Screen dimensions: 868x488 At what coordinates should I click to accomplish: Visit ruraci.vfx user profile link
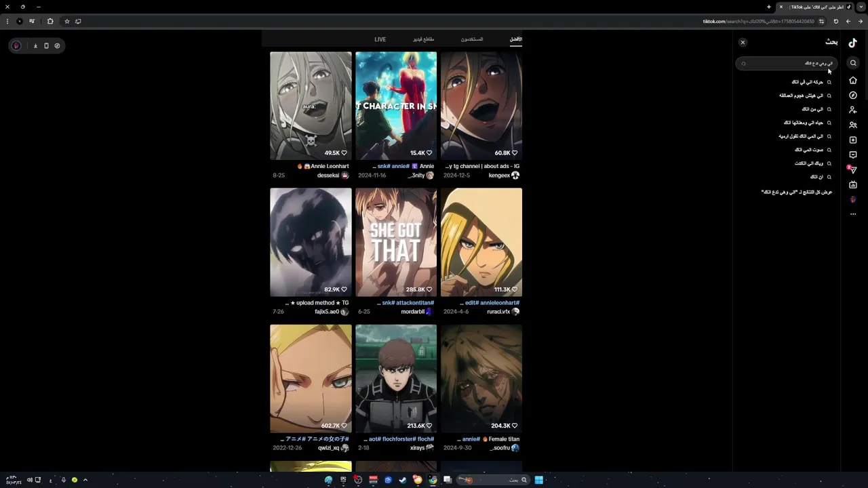click(x=498, y=312)
